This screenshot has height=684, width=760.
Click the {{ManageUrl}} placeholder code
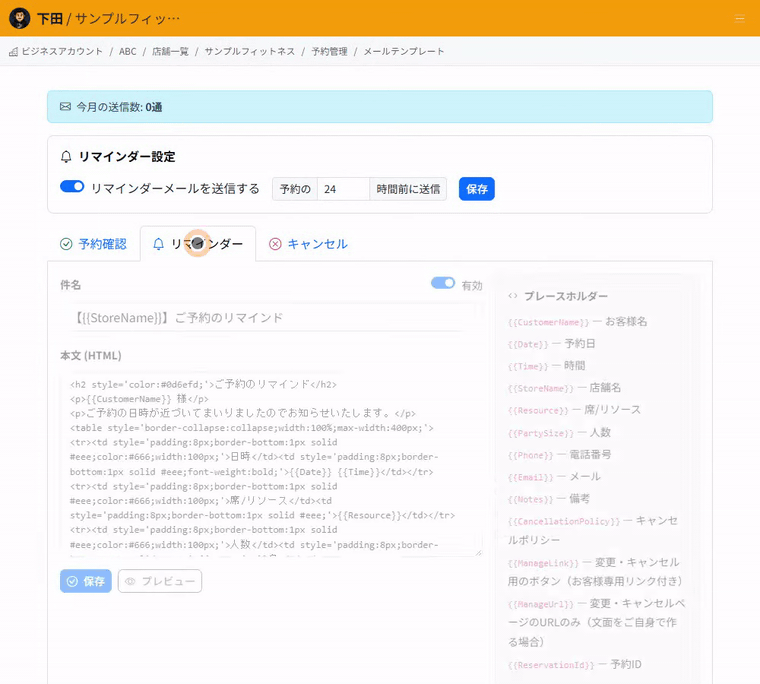pos(541,604)
